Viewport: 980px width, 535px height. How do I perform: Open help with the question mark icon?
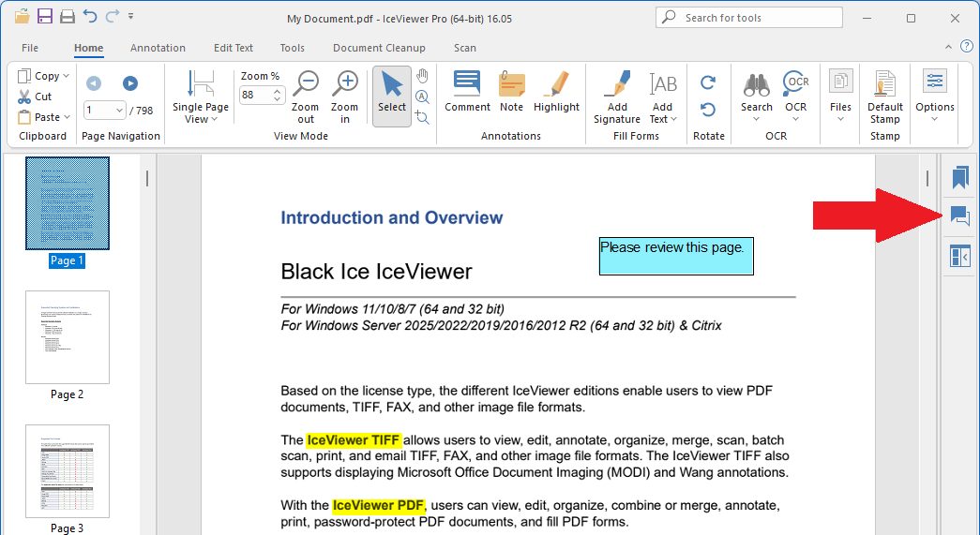(x=966, y=46)
